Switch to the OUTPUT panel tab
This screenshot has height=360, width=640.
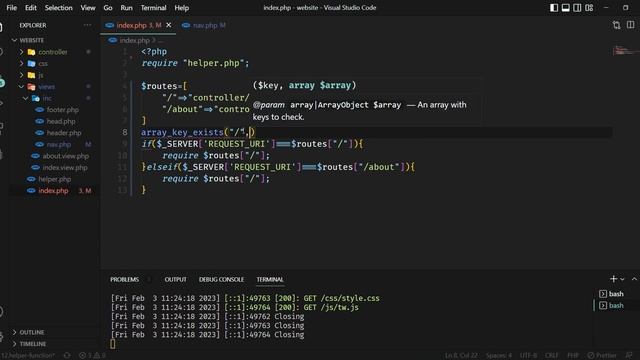tap(176, 280)
